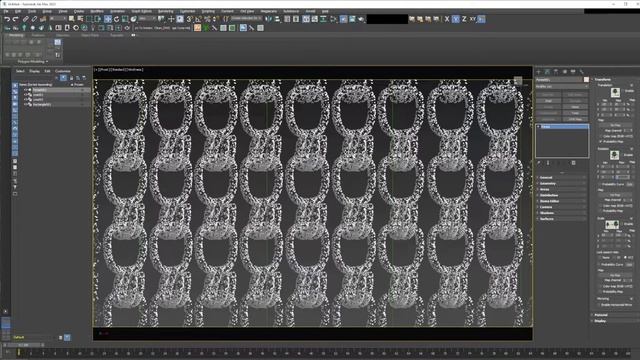Open the File menu

[x=6, y=11]
